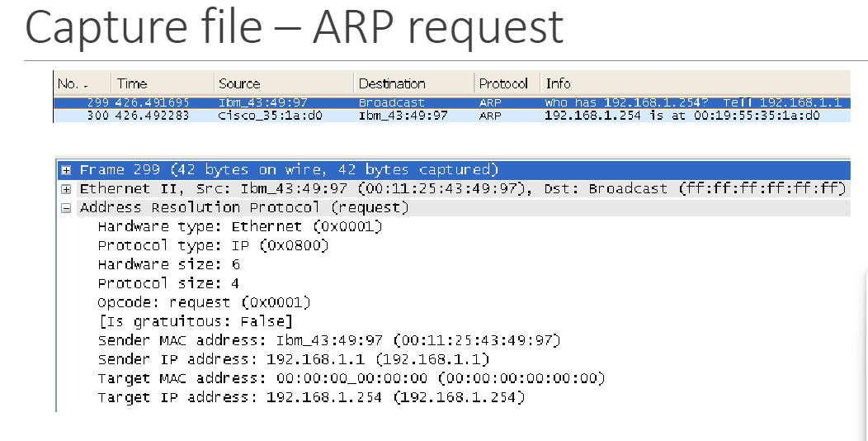Select source Ibm_43:49:97 in packet 299

pos(263,102)
